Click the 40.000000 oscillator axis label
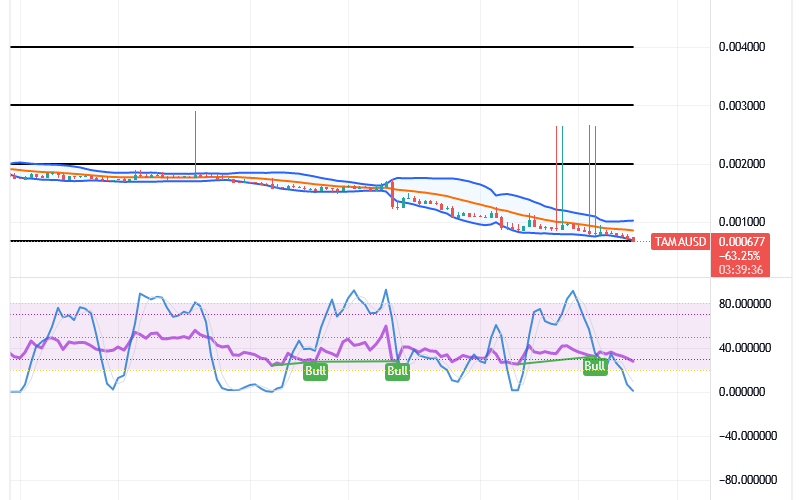Viewport: 802px width, 500px height. (x=745, y=348)
